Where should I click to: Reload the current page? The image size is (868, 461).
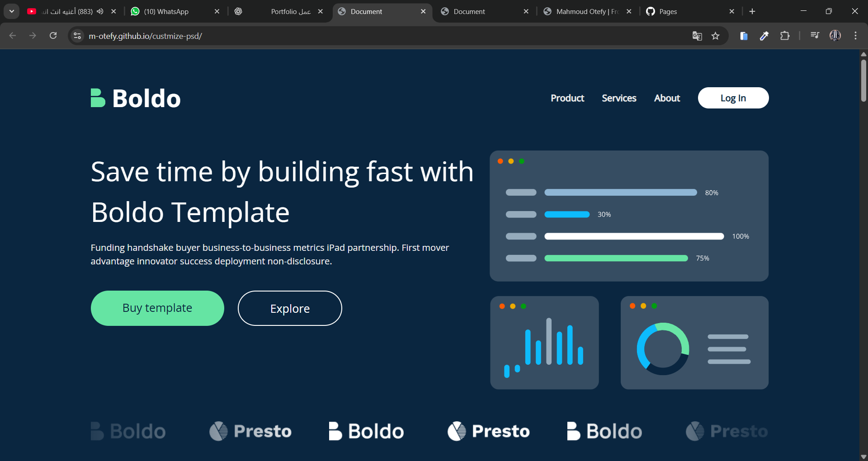pos(53,36)
